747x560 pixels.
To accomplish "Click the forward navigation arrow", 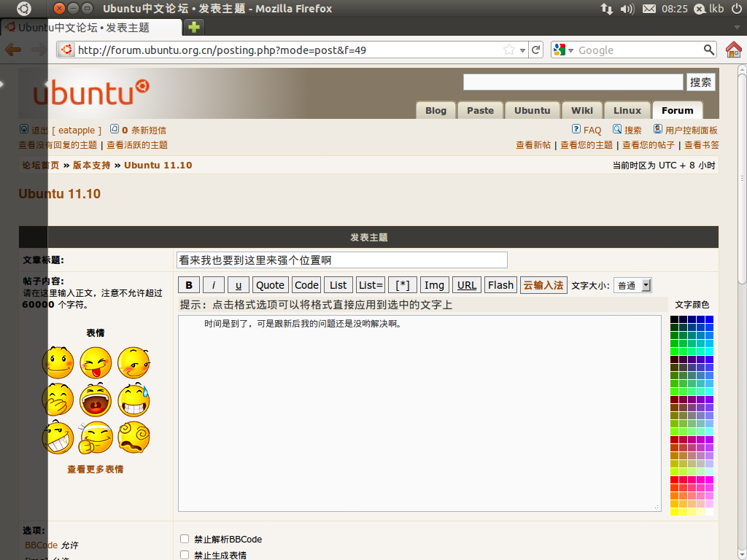I will coord(39,50).
